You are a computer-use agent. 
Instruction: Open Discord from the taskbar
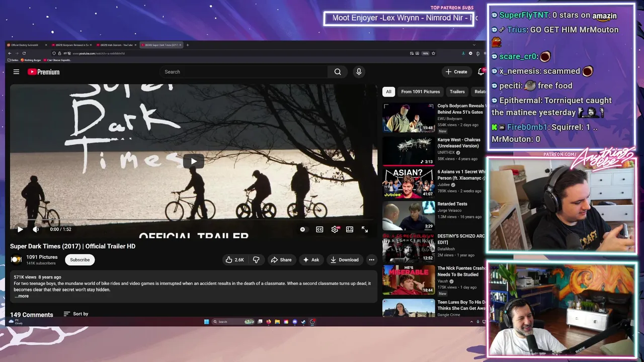point(295,322)
